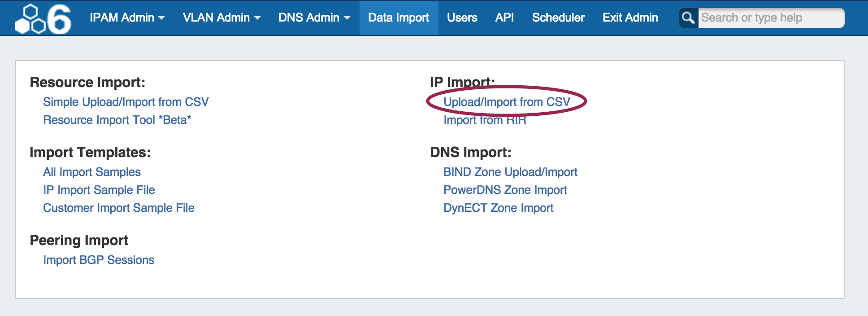Image resolution: width=868 pixels, height=316 pixels.
Task: Open All Import Samples link
Action: pyautogui.click(x=92, y=172)
